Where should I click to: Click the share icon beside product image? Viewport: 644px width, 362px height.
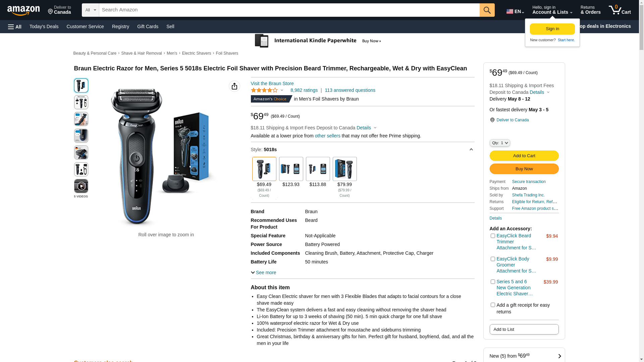[x=234, y=86]
